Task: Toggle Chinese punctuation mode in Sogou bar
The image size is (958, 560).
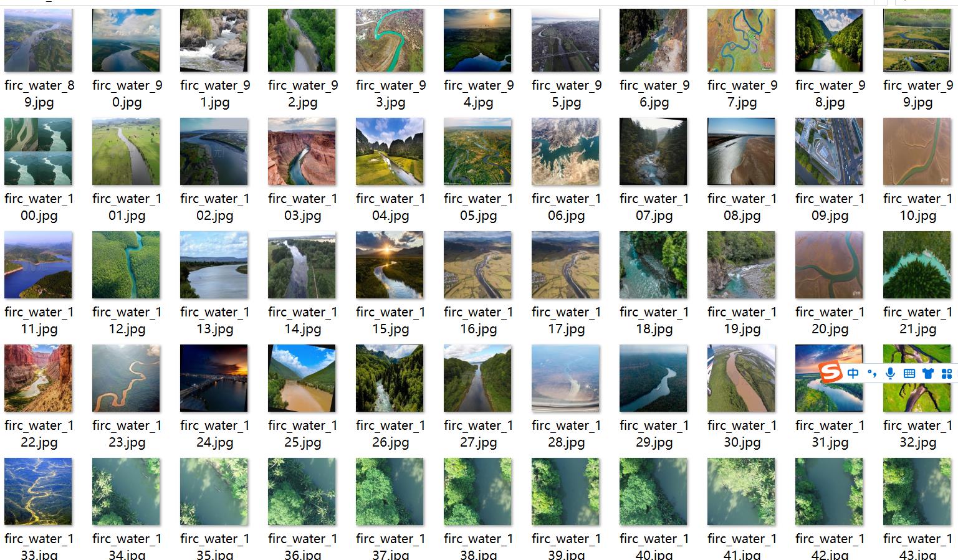Action: point(872,373)
